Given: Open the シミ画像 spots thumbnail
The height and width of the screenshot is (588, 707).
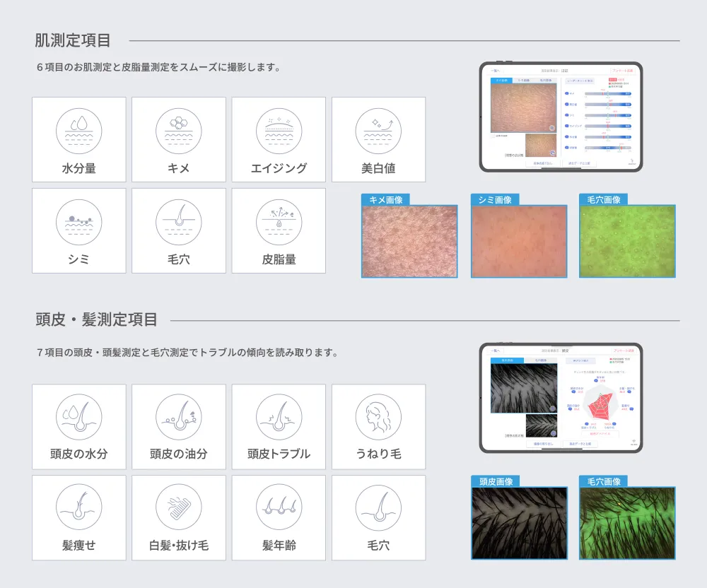Looking at the screenshot, I should click(519, 241).
